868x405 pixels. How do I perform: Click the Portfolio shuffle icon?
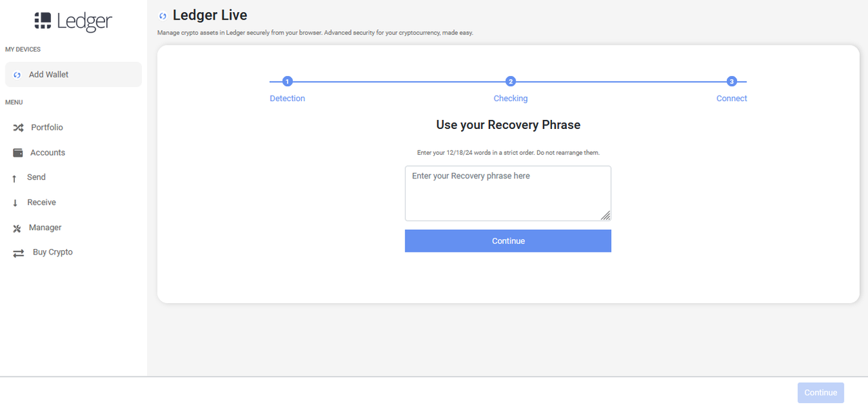coord(18,128)
